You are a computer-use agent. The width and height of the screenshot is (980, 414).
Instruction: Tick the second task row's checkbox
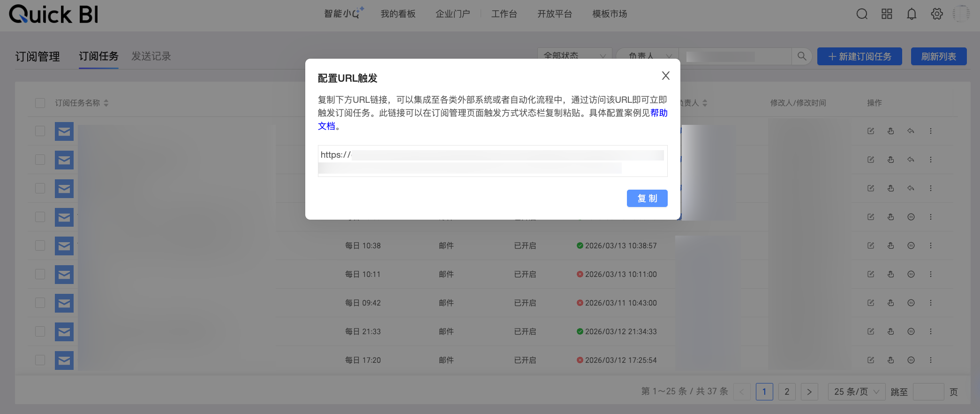tap(40, 160)
